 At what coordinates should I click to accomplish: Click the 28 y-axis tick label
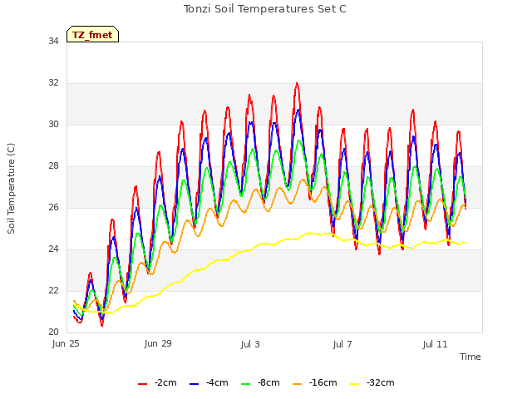click(x=53, y=166)
